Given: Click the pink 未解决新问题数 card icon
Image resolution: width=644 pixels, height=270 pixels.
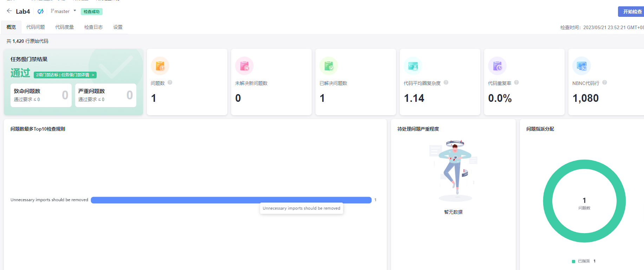Looking at the screenshot, I should 244,66.
